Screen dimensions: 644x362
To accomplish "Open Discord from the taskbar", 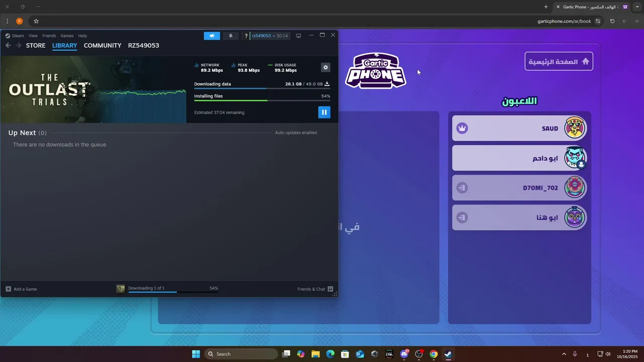I will click(404, 354).
